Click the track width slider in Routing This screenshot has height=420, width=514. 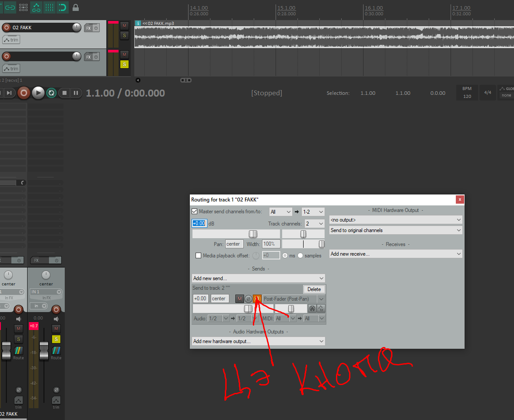[x=303, y=244]
